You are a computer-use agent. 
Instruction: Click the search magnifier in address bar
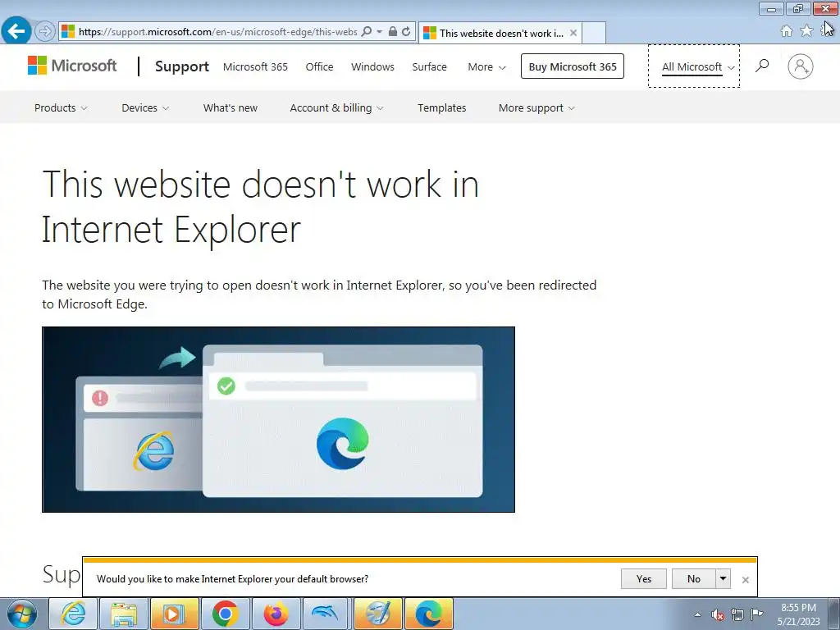pyautogui.click(x=367, y=32)
